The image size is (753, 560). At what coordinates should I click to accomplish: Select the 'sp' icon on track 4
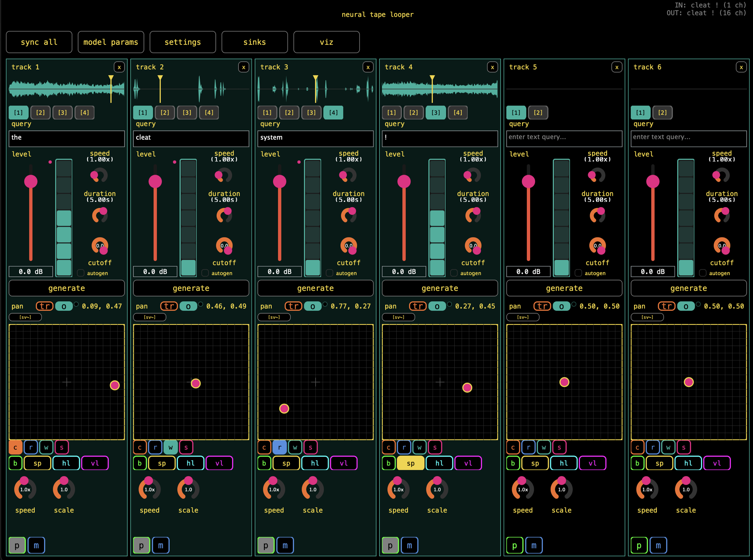[x=410, y=463]
